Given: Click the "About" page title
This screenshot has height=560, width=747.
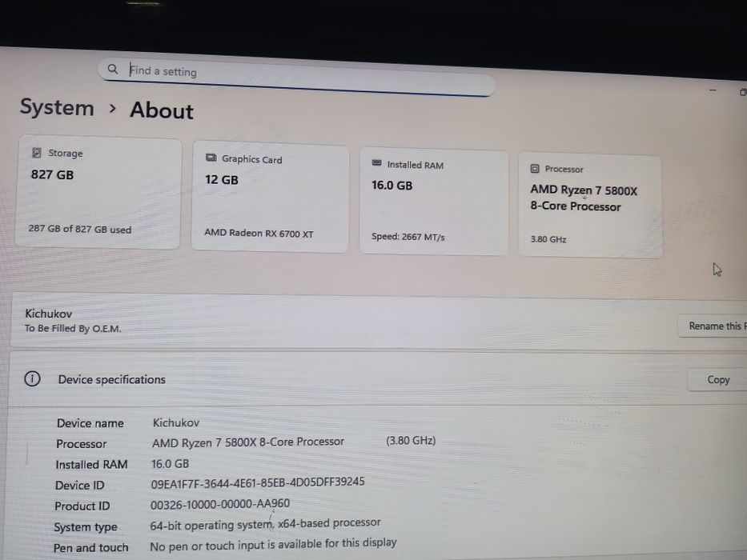Looking at the screenshot, I should (162, 110).
